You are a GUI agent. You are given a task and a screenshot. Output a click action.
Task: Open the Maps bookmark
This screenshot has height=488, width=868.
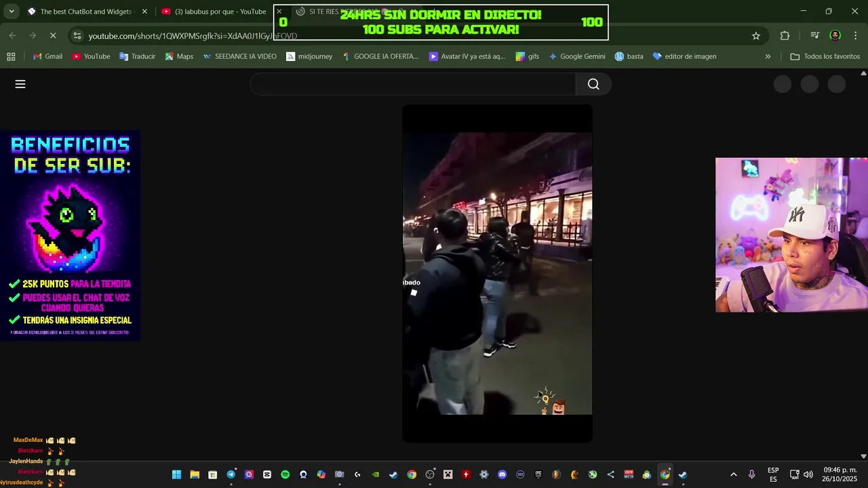point(179,56)
